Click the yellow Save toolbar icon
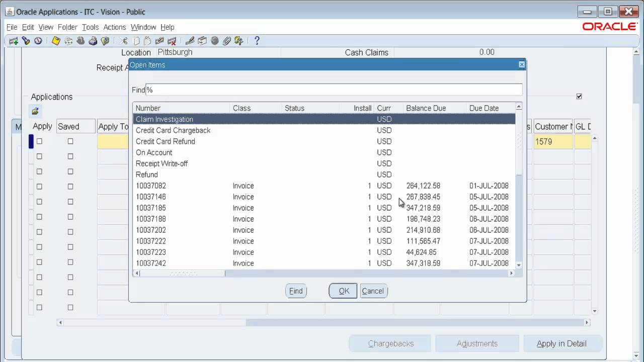 [x=56, y=41]
